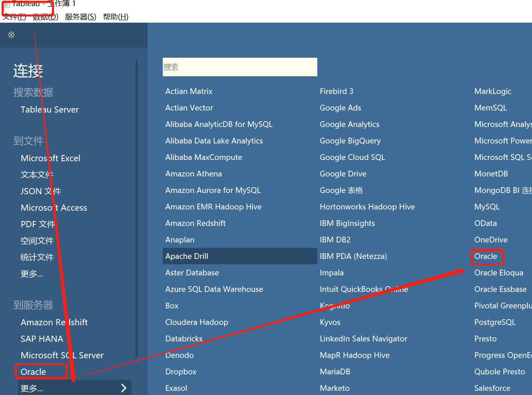Screen dimensions: 532x395
Task: Select Oracle in left sidebar
Action: 33,372
